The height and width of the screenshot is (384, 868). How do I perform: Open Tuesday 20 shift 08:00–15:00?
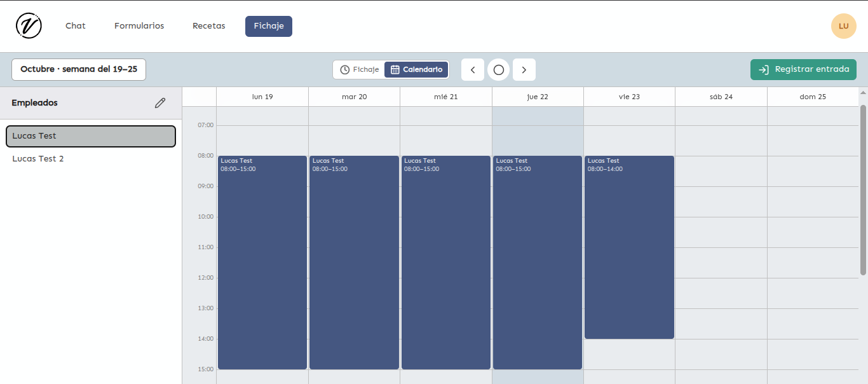tap(354, 263)
